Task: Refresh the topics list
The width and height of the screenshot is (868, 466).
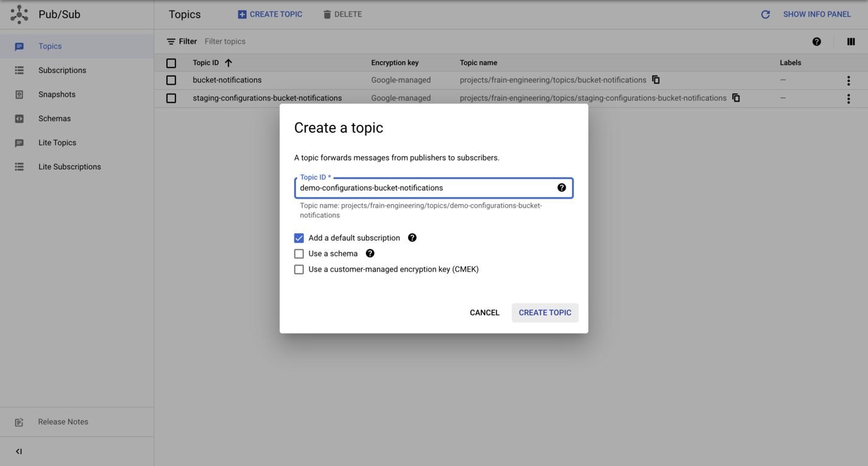Action: coord(766,14)
